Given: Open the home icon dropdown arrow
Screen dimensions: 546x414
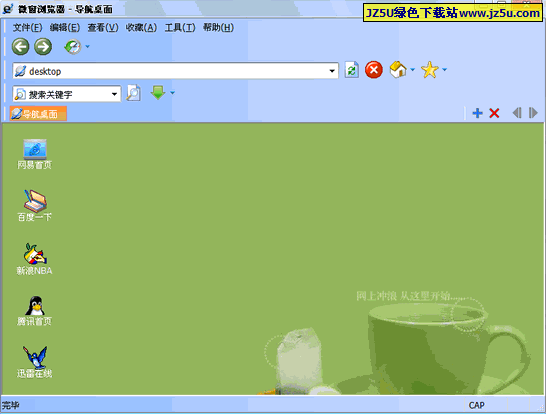Looking at the screenshot, I should pyautogui.click(x=413, y=70).
